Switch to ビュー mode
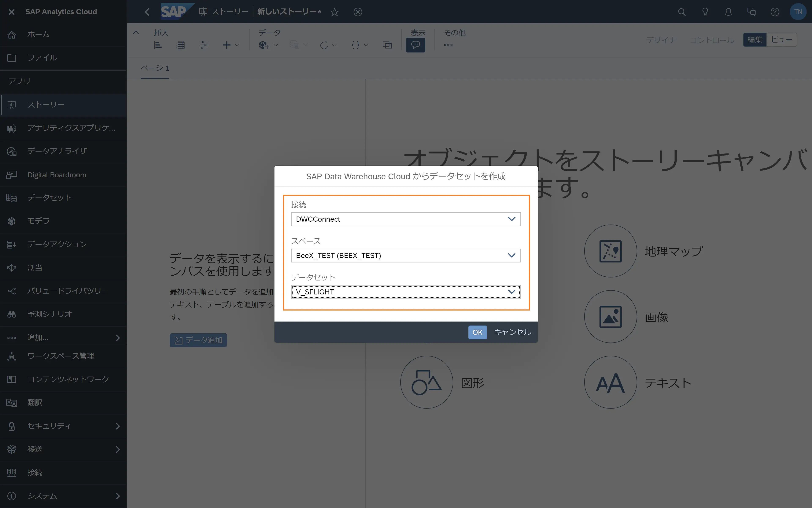 click(782, 40)
